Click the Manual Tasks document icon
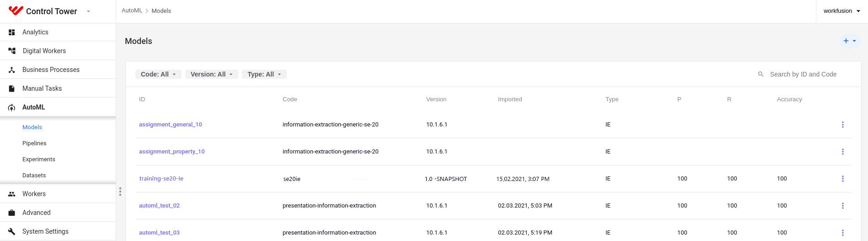The height and width of the screenshot is (241, 868). pos(12,88)
